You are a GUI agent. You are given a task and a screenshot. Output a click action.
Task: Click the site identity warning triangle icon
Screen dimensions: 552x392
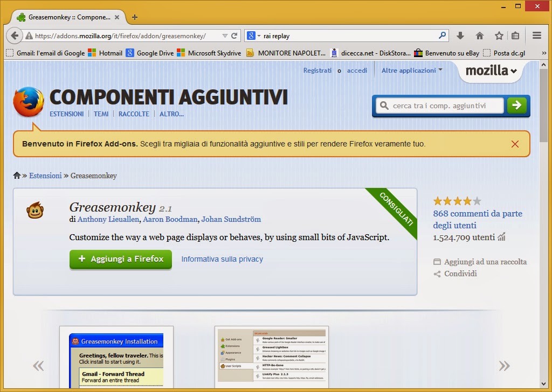(x=29, y=36)
